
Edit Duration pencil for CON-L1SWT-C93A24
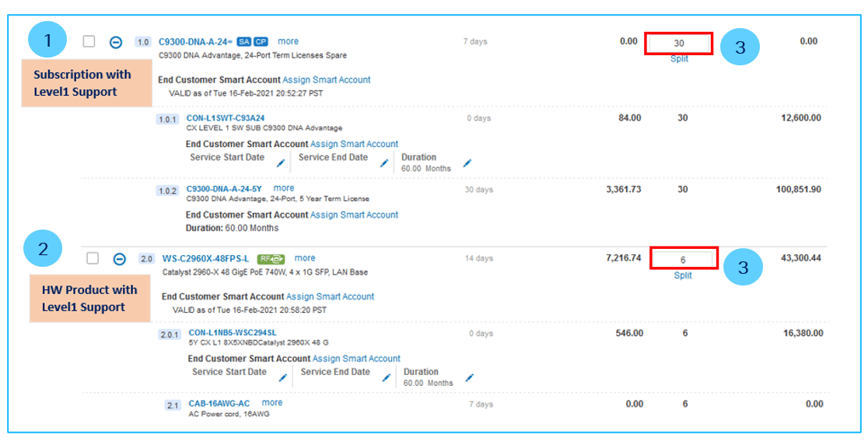pyautogui.click(x=467, y=163)
